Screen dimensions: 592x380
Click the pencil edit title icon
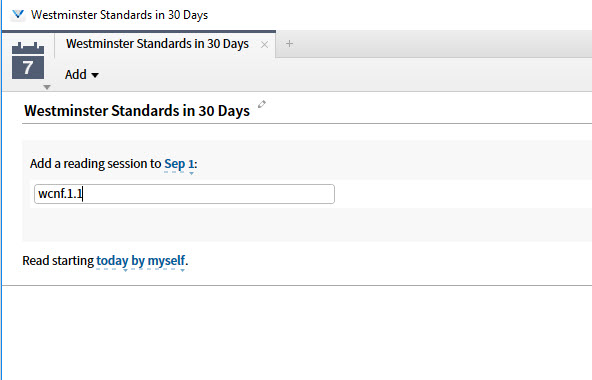pos(262,104)
